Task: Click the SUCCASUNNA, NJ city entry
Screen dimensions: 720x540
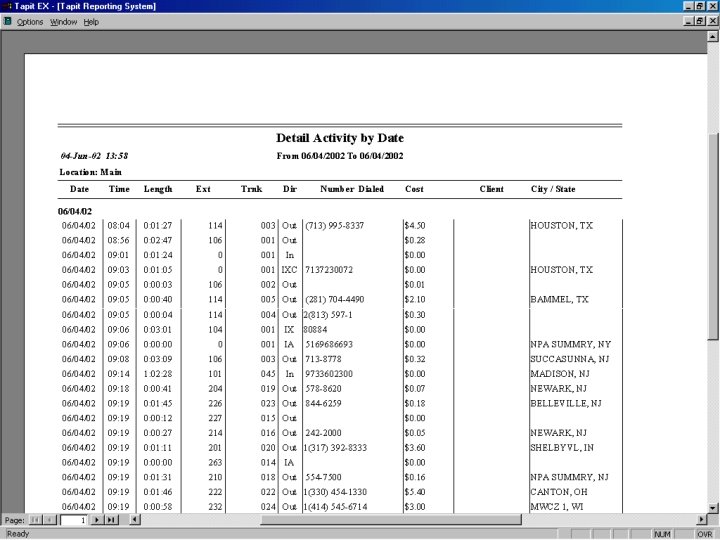Action: tap(569, 359)
